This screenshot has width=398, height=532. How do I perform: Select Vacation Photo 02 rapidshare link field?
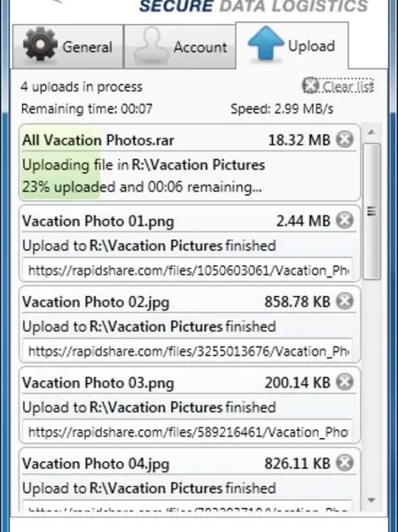pos(188,351)
